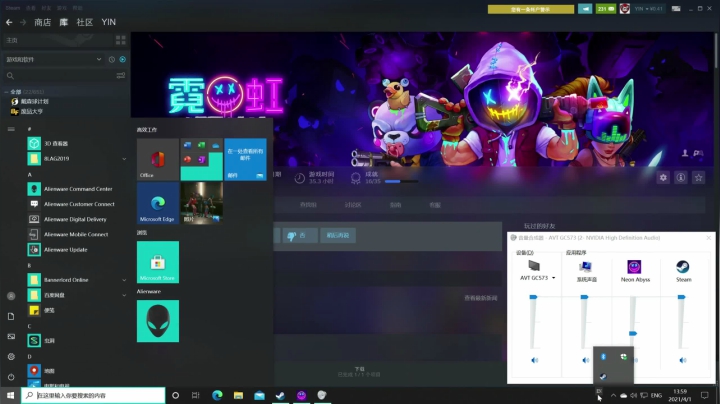Click the 稍后再说 later button
This screenshot has width=720, height=404.
(338, 236)
